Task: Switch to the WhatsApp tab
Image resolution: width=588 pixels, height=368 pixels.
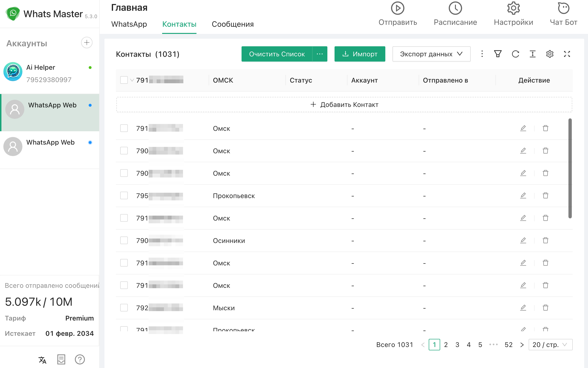Action: [x=129, y=24]
